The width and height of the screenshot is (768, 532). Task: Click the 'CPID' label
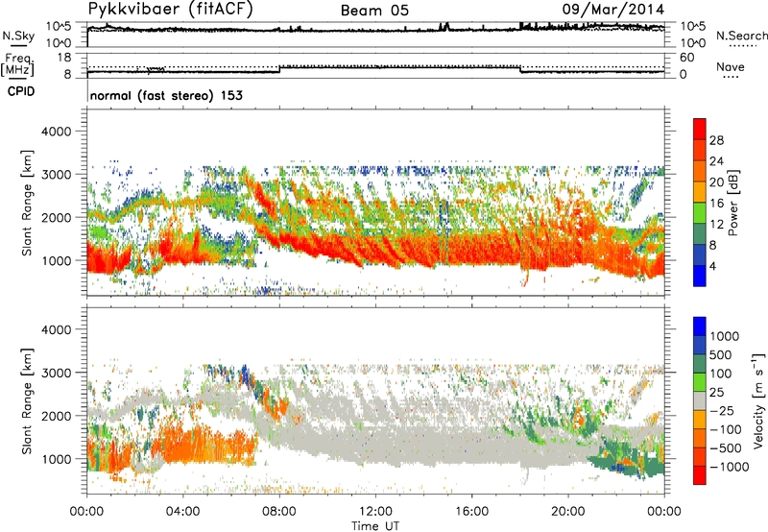pyautogui.click(x=21, y=91)
